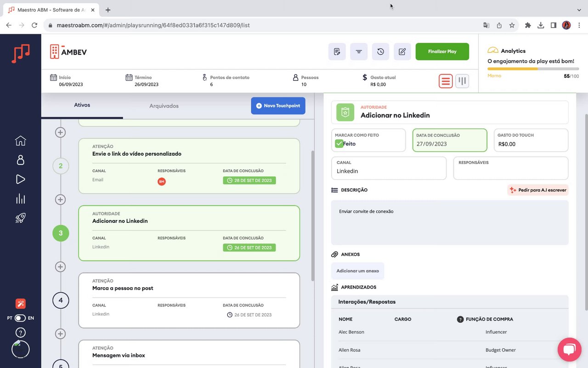This screenshot has width=588, height=368.
Task: Open the notes document icon button
Action: 337,51
